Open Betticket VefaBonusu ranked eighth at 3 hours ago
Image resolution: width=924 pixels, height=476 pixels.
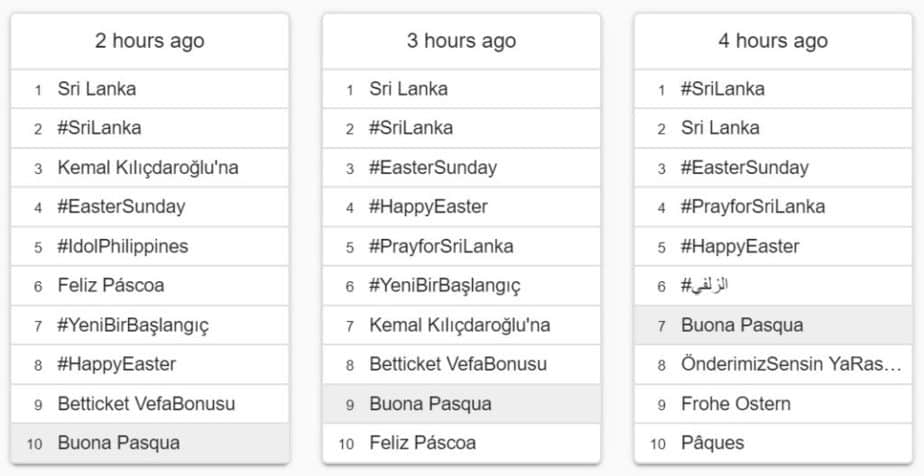click(461, 364)
